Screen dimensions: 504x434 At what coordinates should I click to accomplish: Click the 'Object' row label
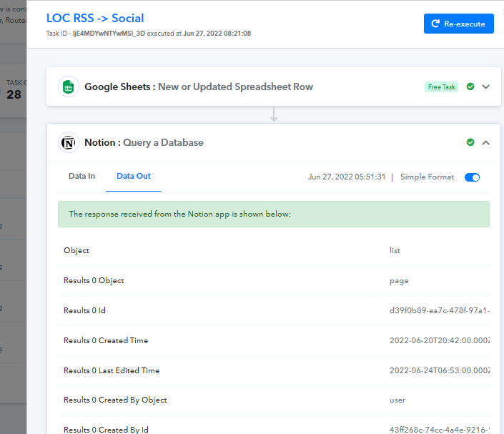point(76,250)
